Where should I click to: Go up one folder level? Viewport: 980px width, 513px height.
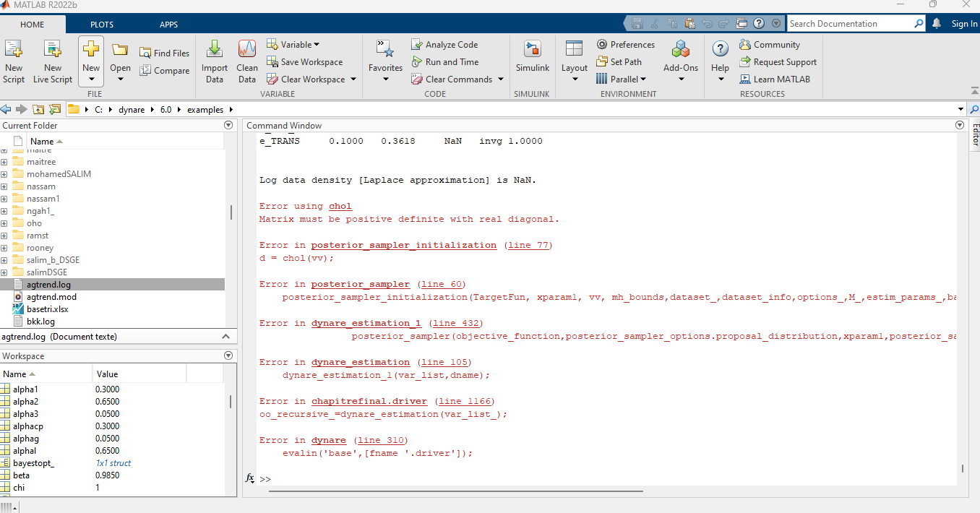(37, 109)
